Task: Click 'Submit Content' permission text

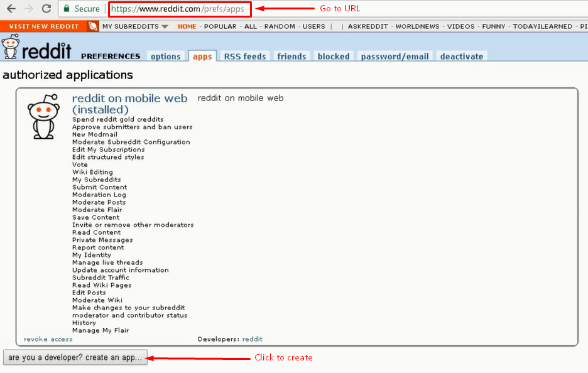Action: (100, 186)
